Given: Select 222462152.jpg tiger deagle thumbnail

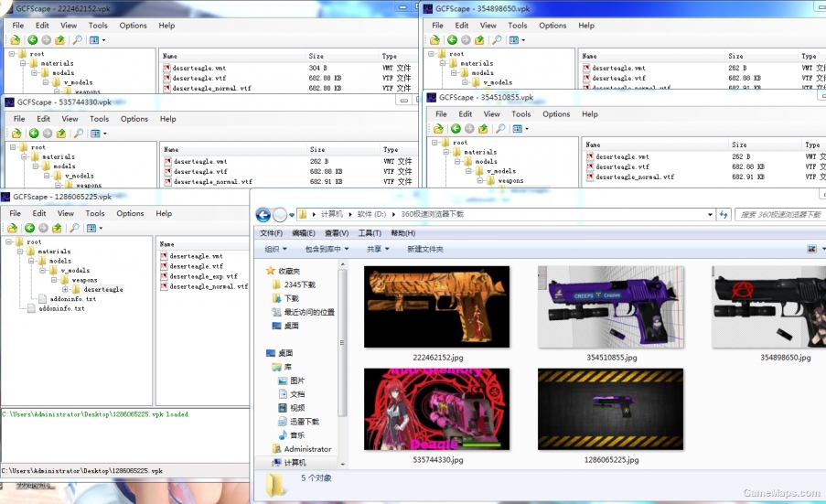Looking at the screenshot, I should click(x=436, y=306).
